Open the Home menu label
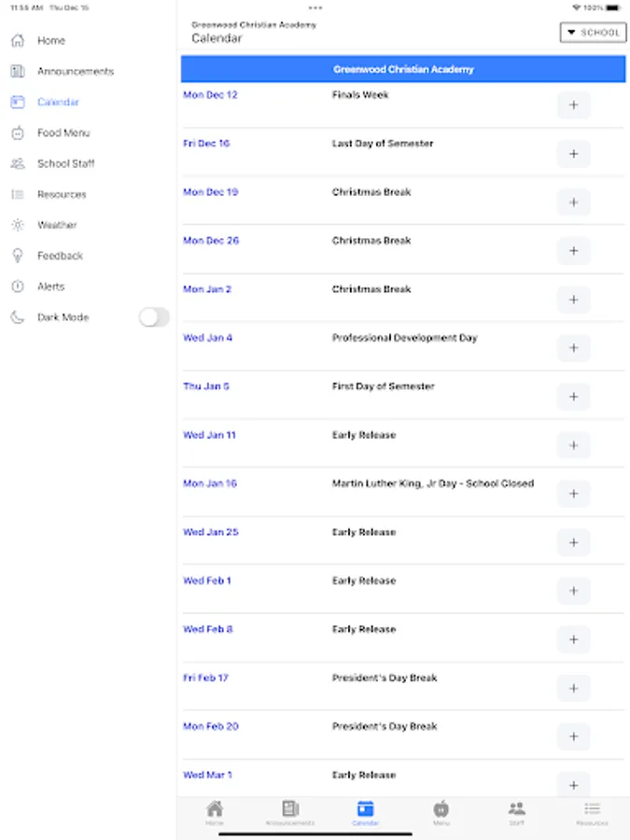Viewport: 630px width, 840px height. (x=51, y=41)
